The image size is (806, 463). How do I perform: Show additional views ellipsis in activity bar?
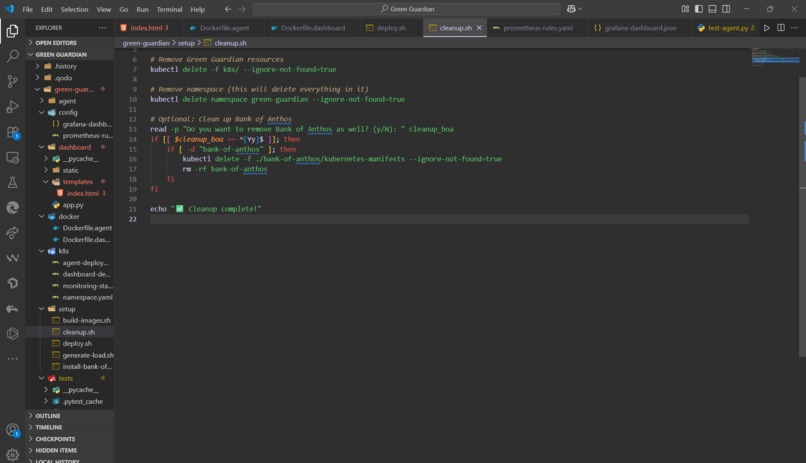point(12,359)
